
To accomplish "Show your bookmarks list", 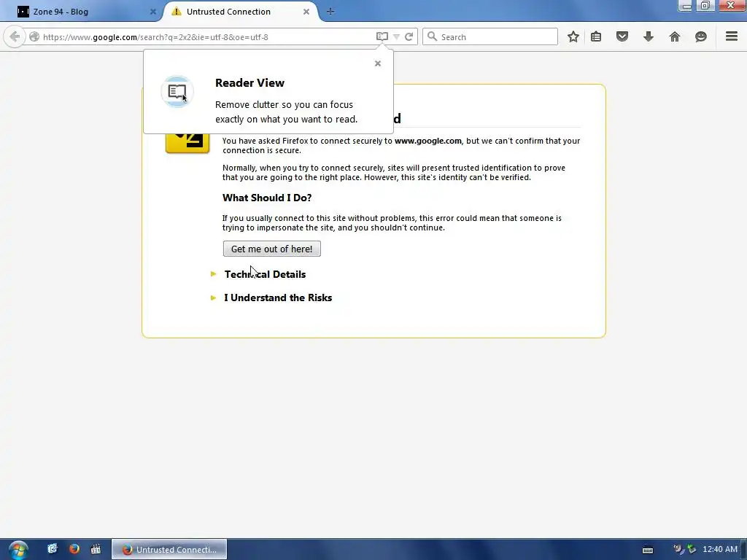I will tap(596, 36).
